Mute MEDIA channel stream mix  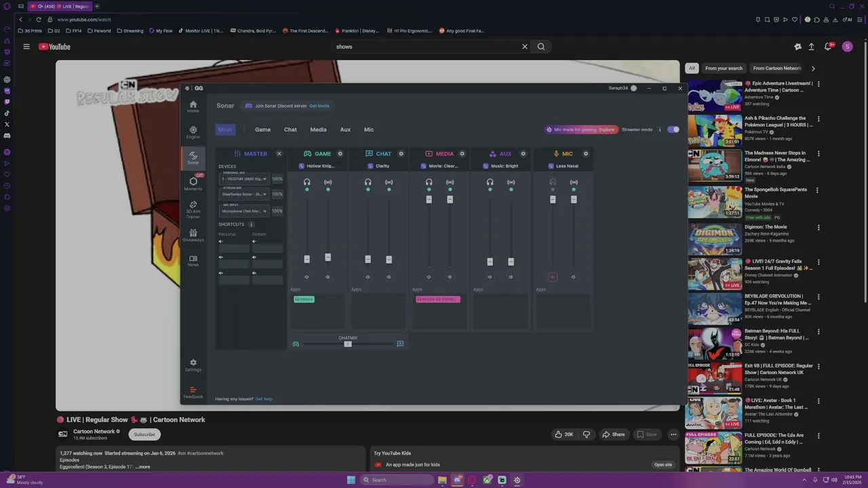pyautogui.click(x=450, y=277)
